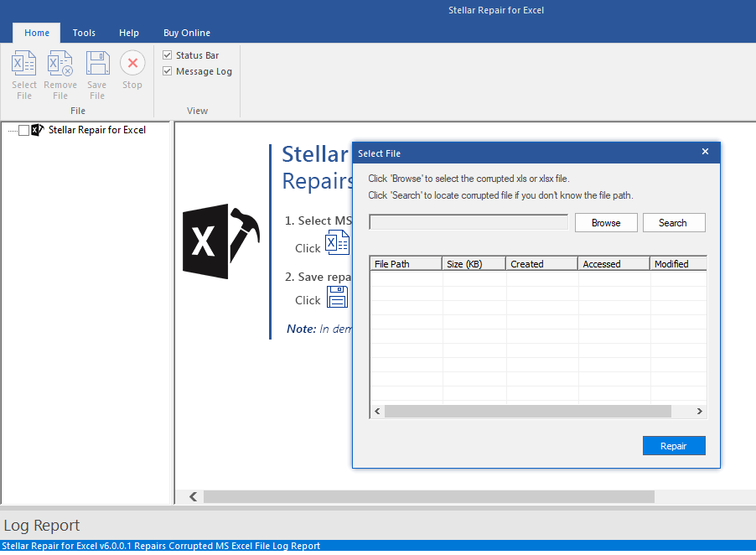Check the Stellar Repair for Excel tree checkbox

[23, 130]
